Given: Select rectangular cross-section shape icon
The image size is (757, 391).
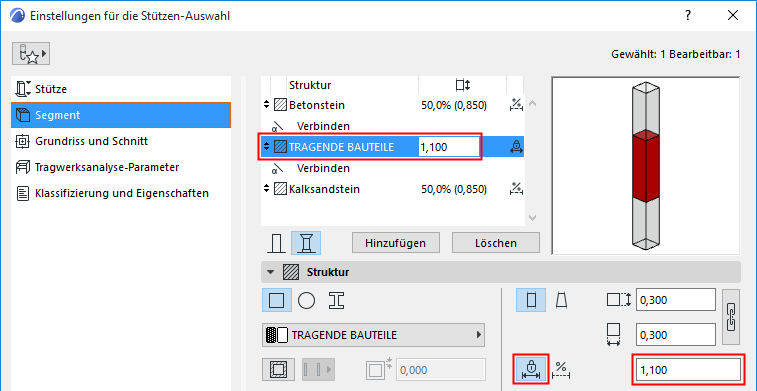Looking at the screenshot, I should coord(277,300).
